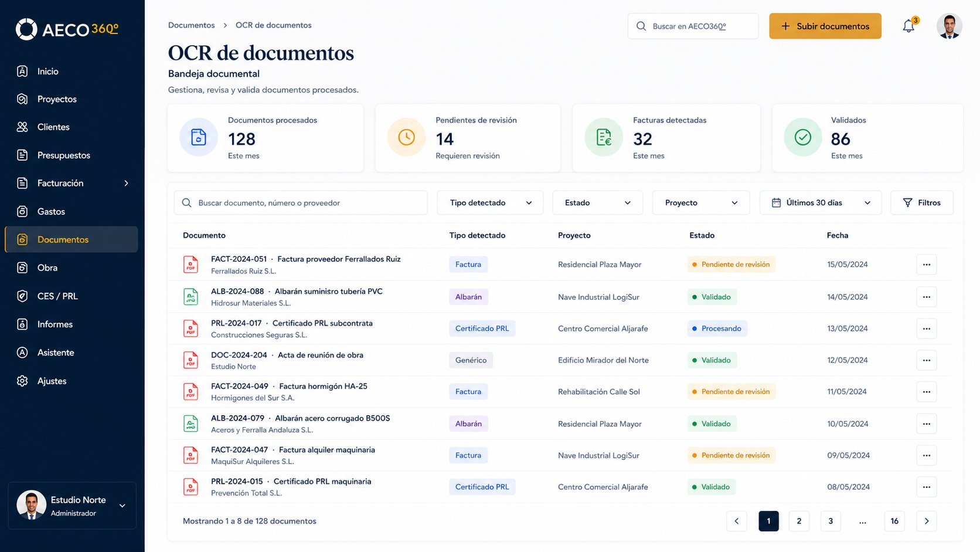This screenshot has height=552, width=980.
Task: Click the Documentos breadcrumb link
Action: [x=192, y=25]
